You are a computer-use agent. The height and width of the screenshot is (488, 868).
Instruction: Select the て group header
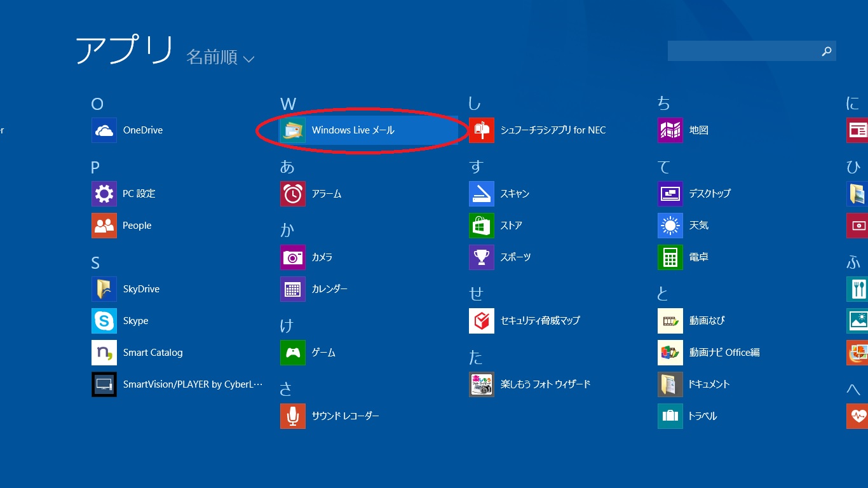[x=664, y=167]
